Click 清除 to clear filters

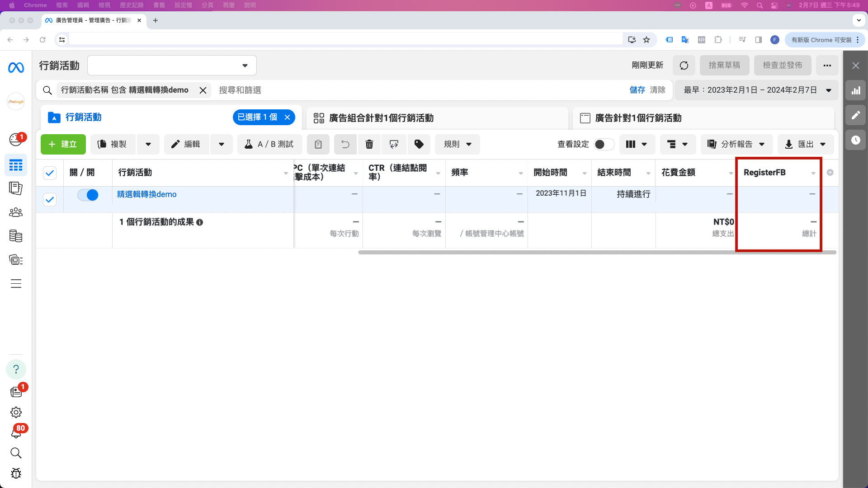click(x=658, y=90)
